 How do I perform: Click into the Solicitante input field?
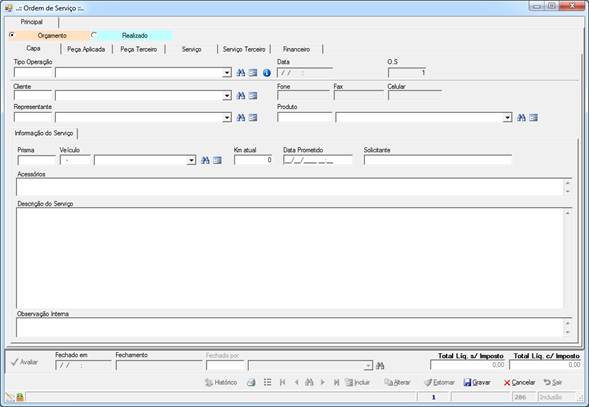pyautogui.click(x=438, y=160)
